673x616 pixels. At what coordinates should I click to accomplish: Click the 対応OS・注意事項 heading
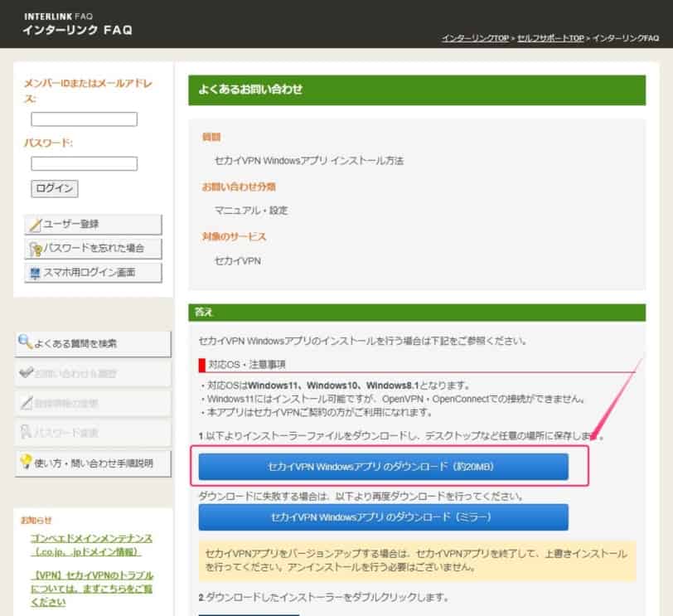[x=247, y=365]
